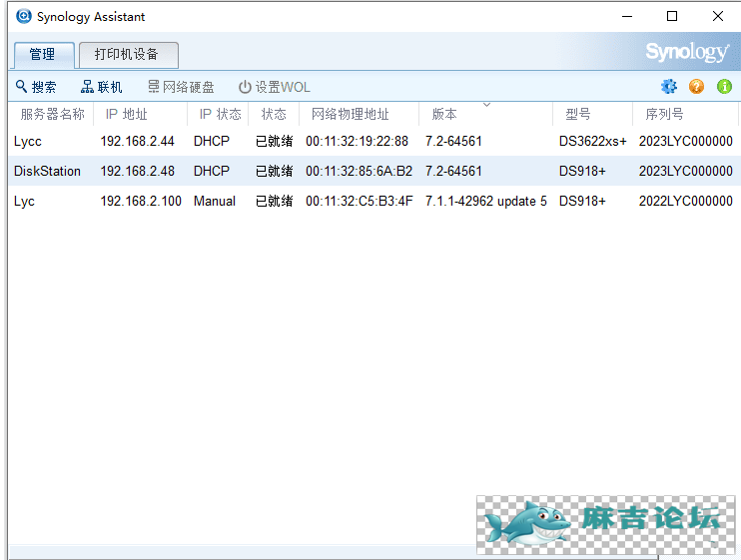Sort by 版本 column header
This screenshot has width=741, height=560.
pyautogui.click(x=485, y=114)
